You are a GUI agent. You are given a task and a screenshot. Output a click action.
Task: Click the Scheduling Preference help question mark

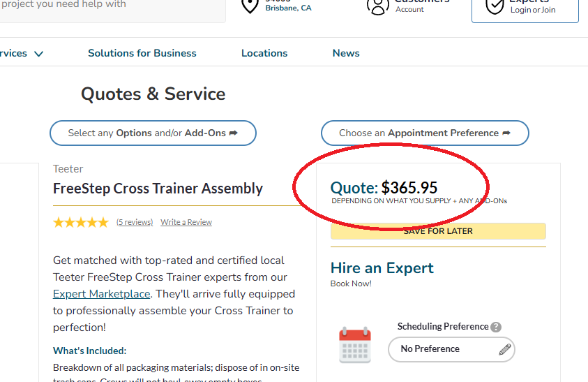coord(496,327)
